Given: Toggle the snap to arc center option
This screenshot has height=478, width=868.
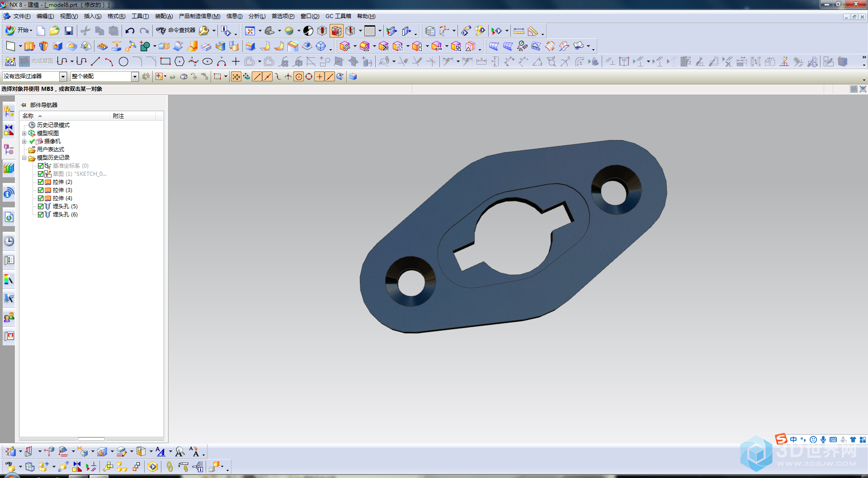Looking at the screenshot, I should pos(298,76).
